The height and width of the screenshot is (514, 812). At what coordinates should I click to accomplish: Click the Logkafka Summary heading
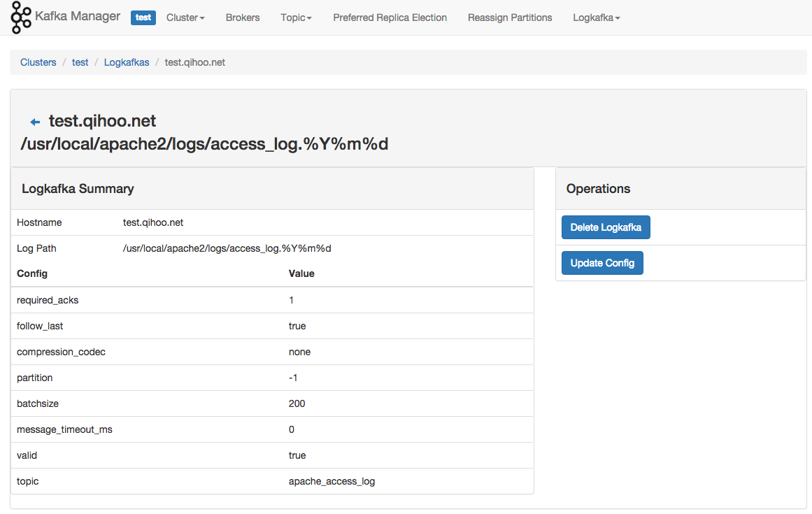pyautogui.click(x=78, y=188)
